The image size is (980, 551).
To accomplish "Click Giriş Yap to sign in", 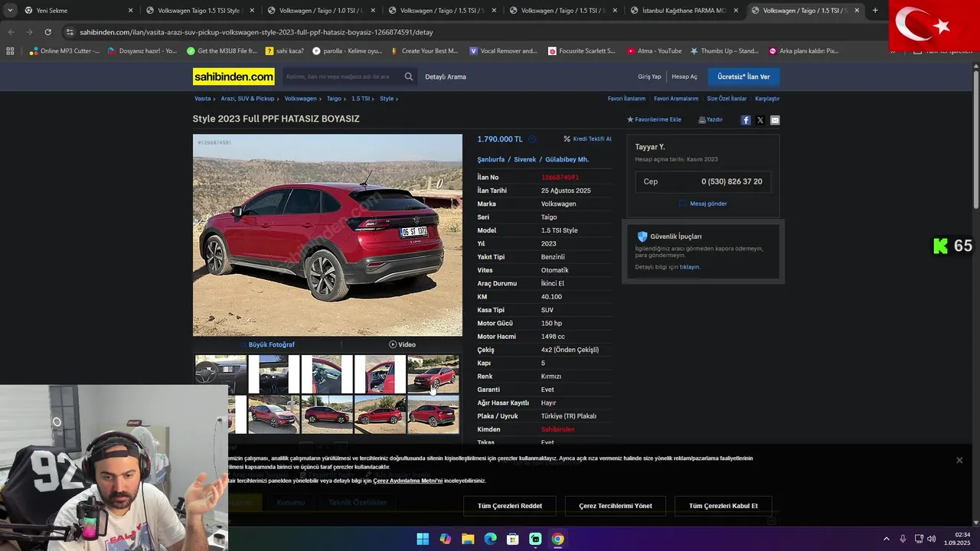I will [649, 77].
